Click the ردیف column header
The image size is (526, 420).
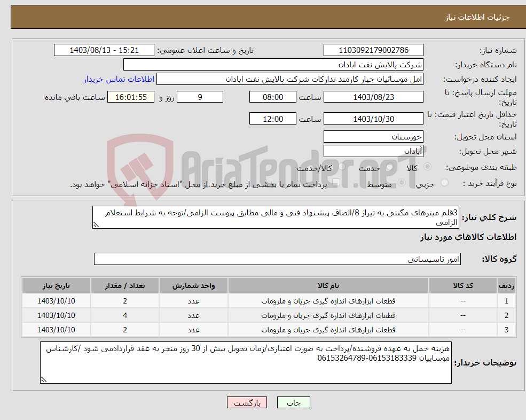coord(506,286)
